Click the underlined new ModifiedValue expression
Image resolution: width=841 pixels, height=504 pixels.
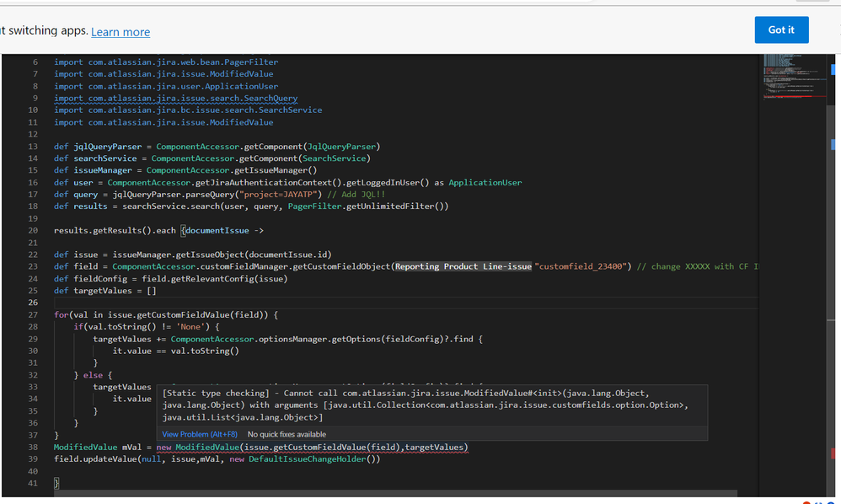pyautogui.click(x=312, y=448)
